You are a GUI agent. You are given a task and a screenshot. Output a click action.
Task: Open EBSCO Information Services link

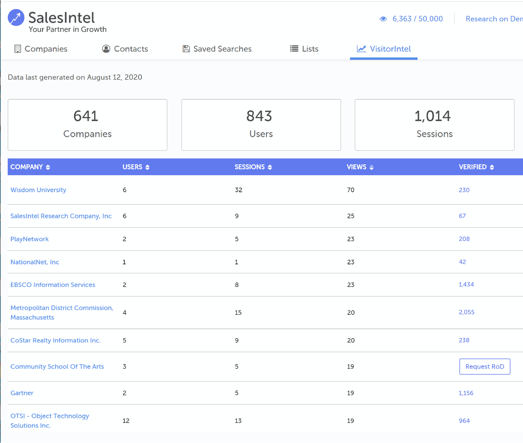53,285
